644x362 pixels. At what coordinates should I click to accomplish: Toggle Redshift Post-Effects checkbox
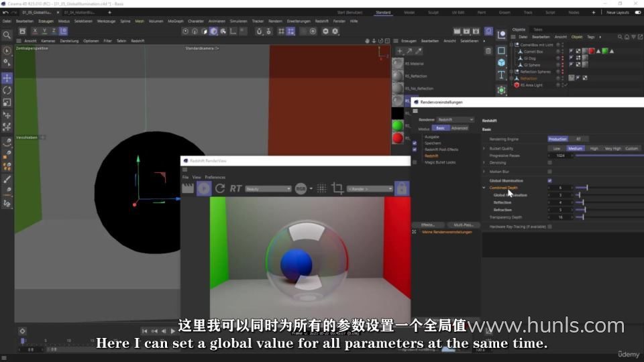415,149
